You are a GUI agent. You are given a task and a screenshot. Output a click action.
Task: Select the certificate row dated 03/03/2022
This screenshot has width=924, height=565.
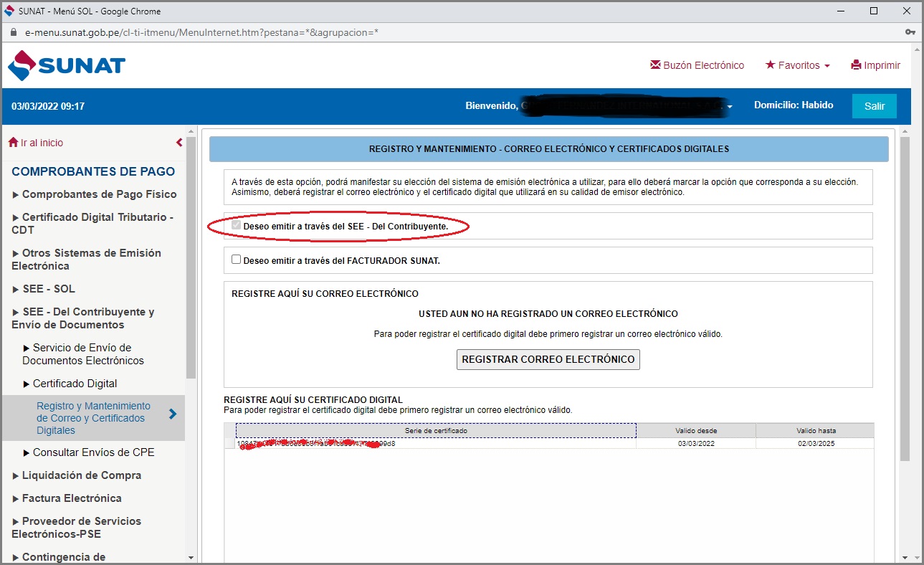(x=549, y=443)
